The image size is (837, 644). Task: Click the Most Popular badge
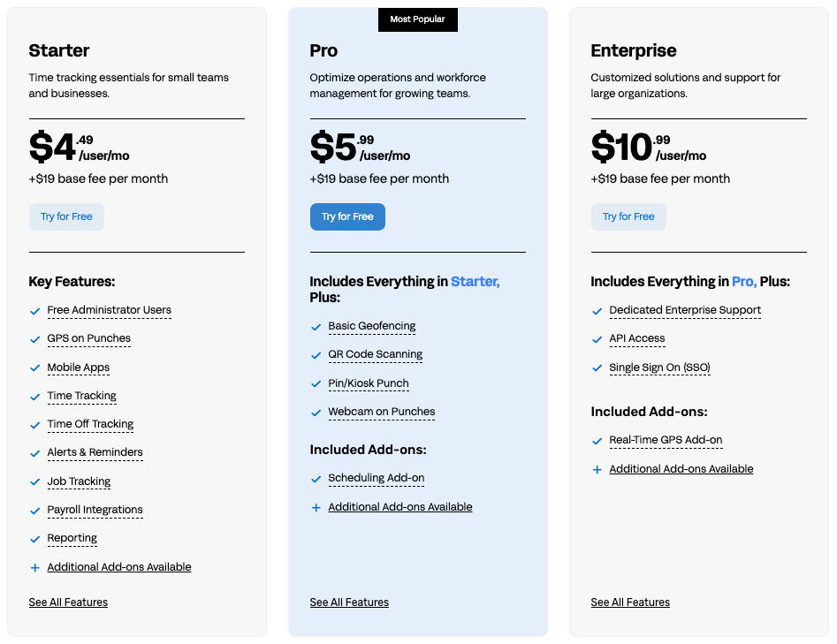tap(418, 19)
